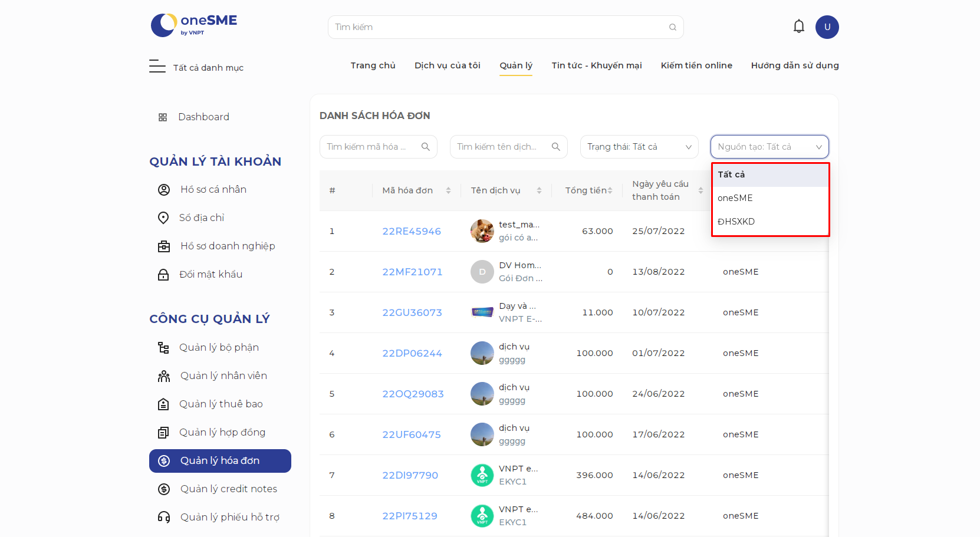The width and height of the screenshot is (980, 537).
Task: Open invoice 22PI75129
Action: click(410, 516)
